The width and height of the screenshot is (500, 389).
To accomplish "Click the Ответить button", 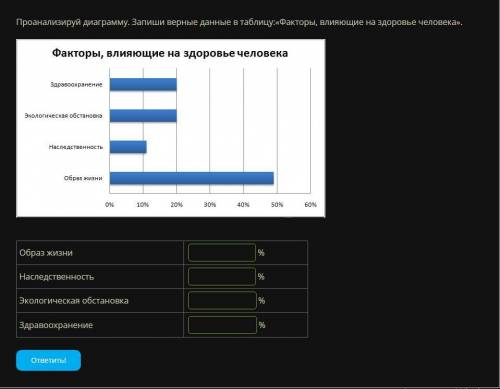I will click(x=48, y=360).
